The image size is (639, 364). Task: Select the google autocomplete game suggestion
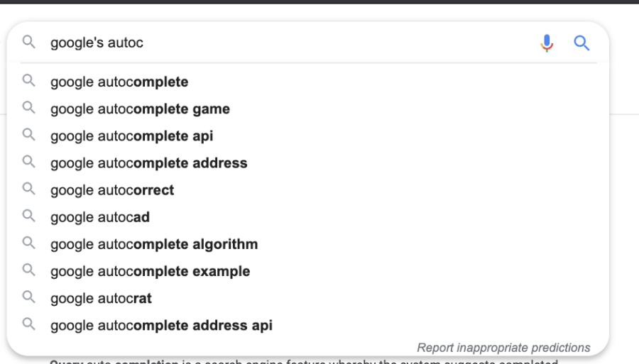[x=307, y=109]
